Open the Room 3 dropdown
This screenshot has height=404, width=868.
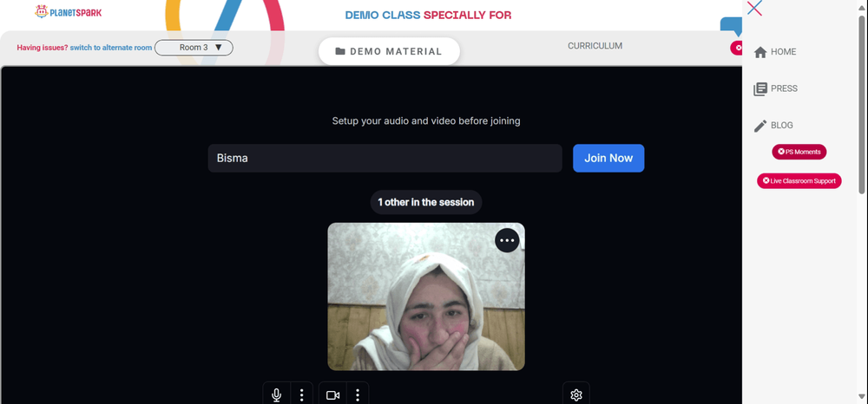click(x=194, y=48)
